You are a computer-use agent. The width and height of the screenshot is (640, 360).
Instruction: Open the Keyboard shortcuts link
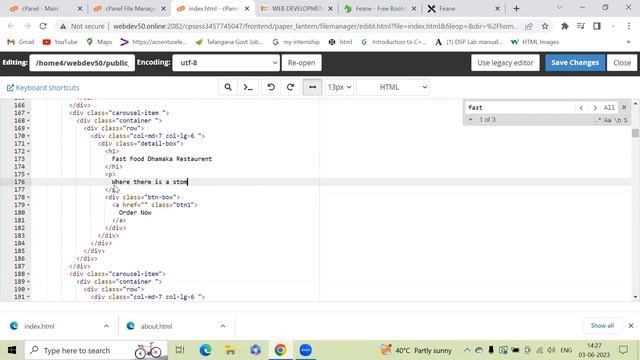pyautogui.click(x=43, y=88)
